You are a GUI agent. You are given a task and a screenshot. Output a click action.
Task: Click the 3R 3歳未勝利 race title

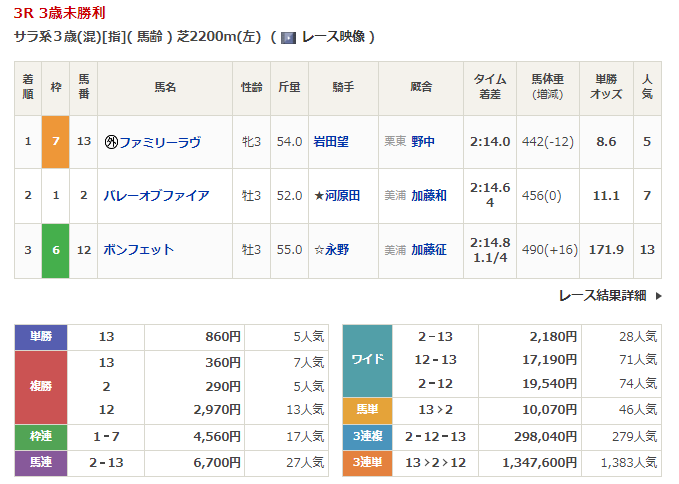click(x=59, y=13)
